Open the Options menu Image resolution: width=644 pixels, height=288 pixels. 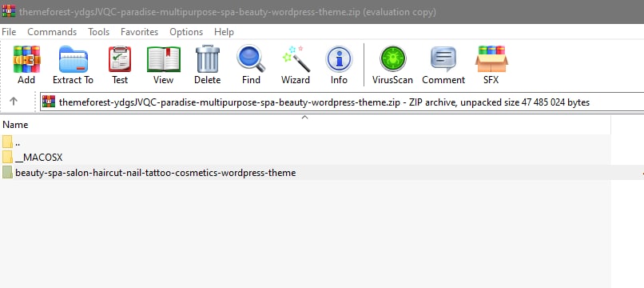point(186,32)
